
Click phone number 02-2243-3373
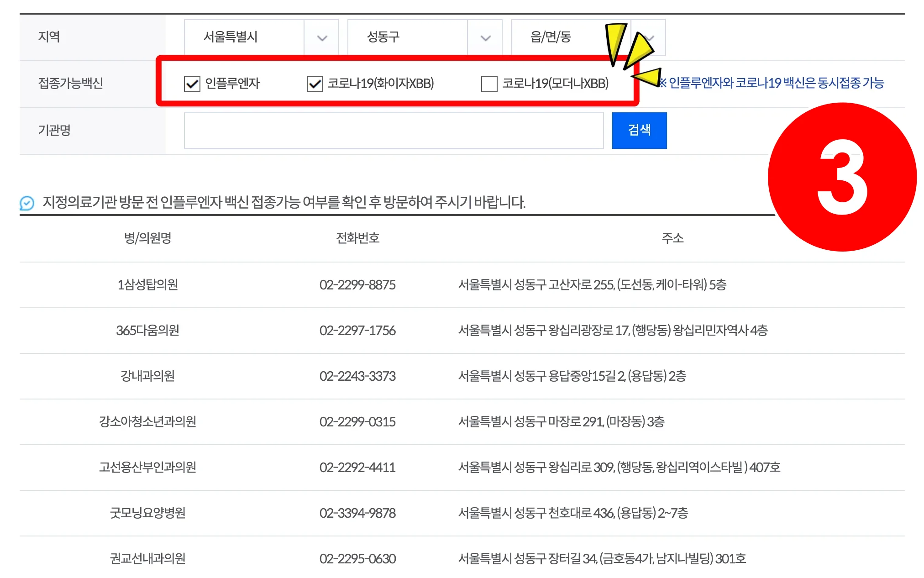pos(357,376)
